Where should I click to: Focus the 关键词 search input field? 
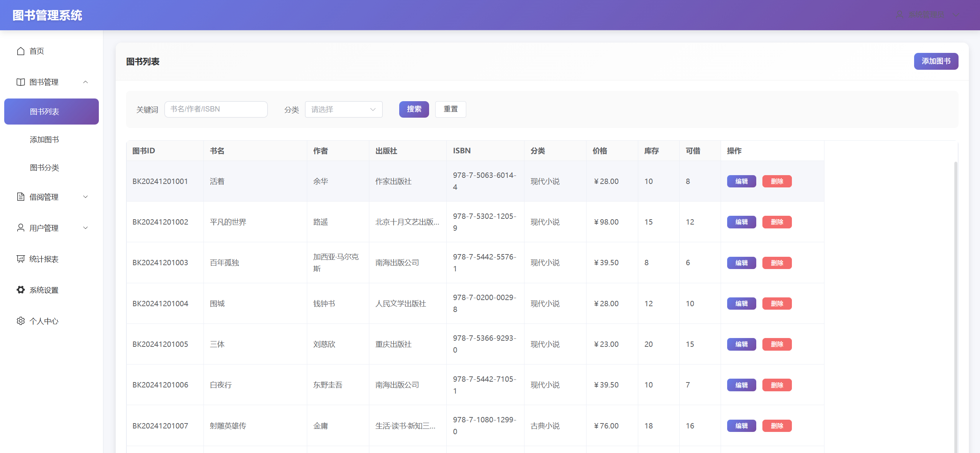pyautogui.click(x=216, y=109)
